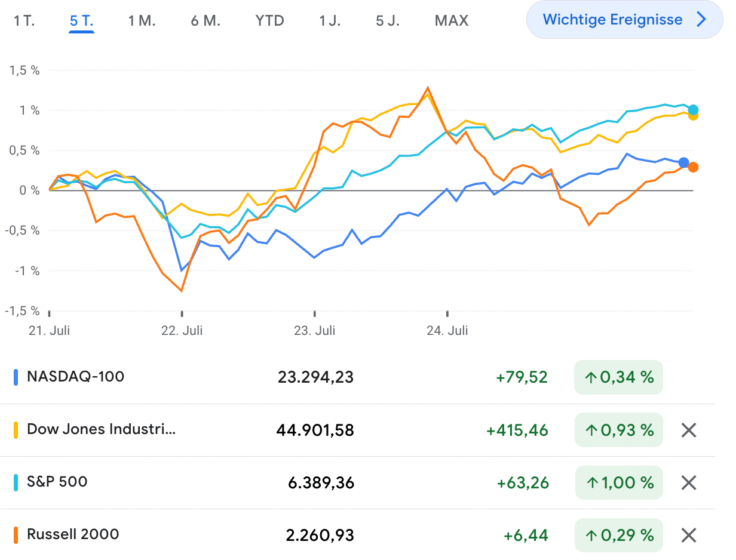The width and height of the screenshot is (736, 560).
Task: Click the -1,5 % y-axis label
Action: click(22, 310)
